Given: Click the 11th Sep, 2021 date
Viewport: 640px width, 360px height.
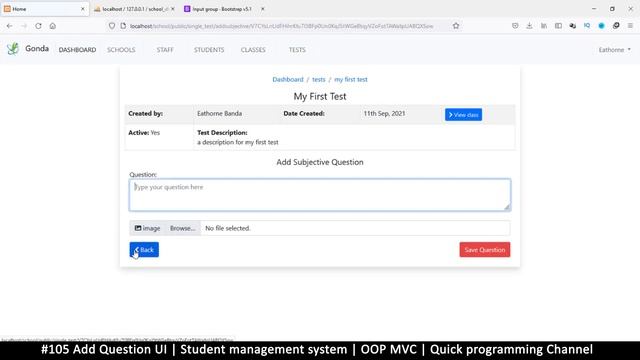Looking at the screenshot, I should [384, 113].
